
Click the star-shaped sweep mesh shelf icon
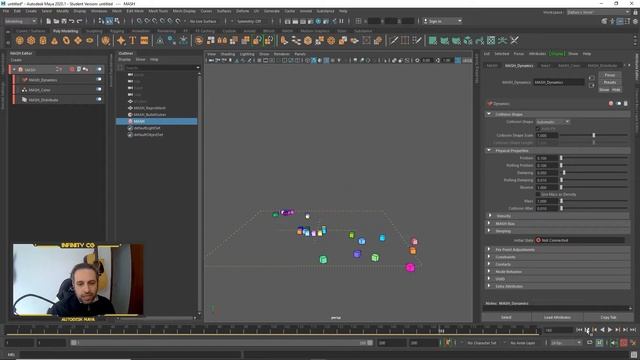click(x=121, y=40)
